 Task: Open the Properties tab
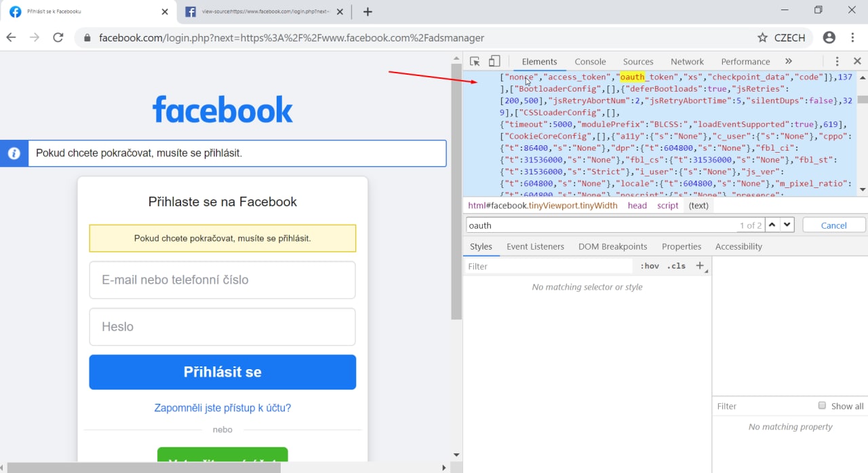pos(682,246)
